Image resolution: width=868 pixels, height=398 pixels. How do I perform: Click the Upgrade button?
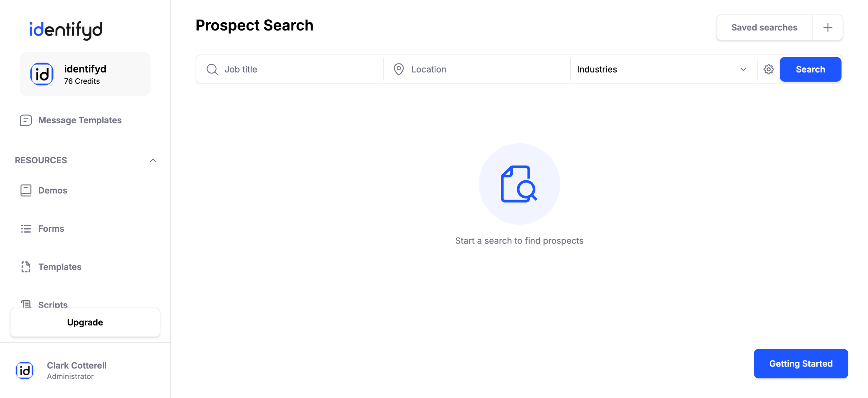pos(85,322)
